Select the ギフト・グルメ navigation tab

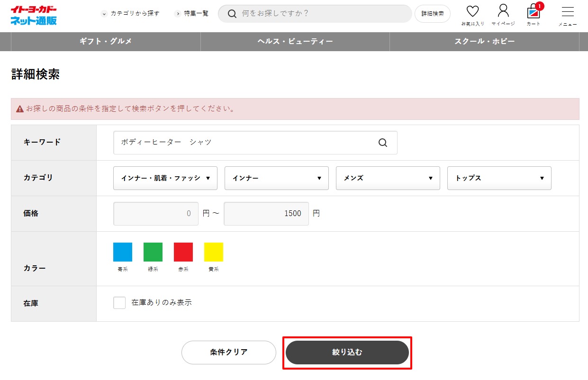[106, 42]
